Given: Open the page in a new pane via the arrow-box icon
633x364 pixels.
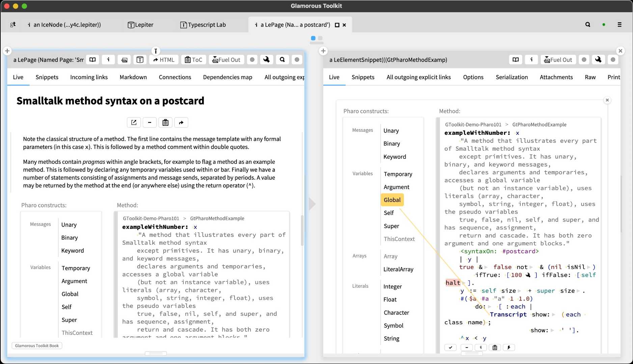Looking at the screenshot, I should (x=134, y=122).
